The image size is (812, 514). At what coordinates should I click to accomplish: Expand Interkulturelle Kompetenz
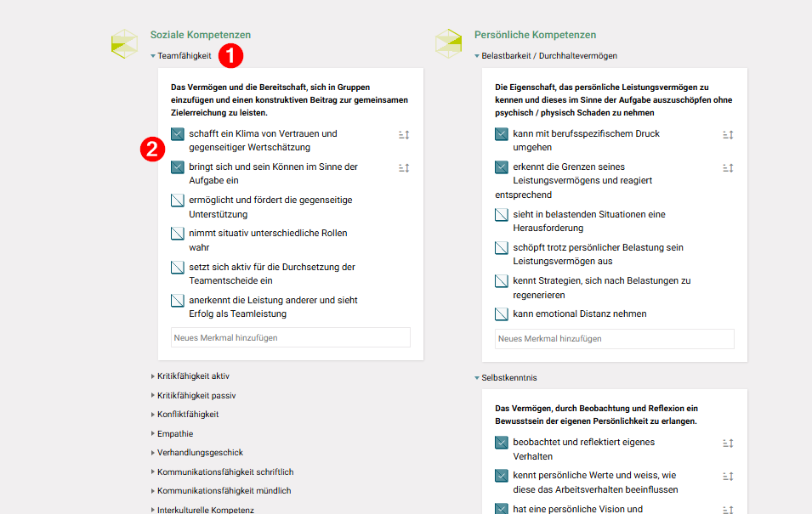[x=202, y=510]
